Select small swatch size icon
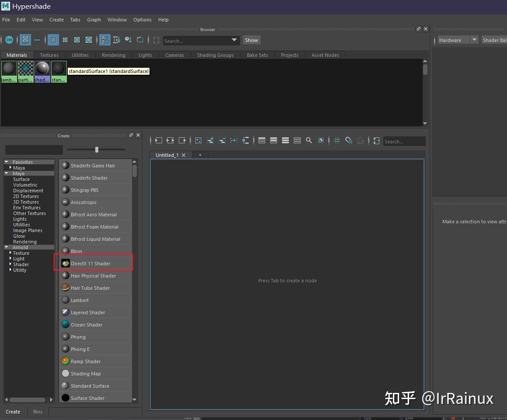This screenshot has height=420, width=507. [x=53, y=40]
